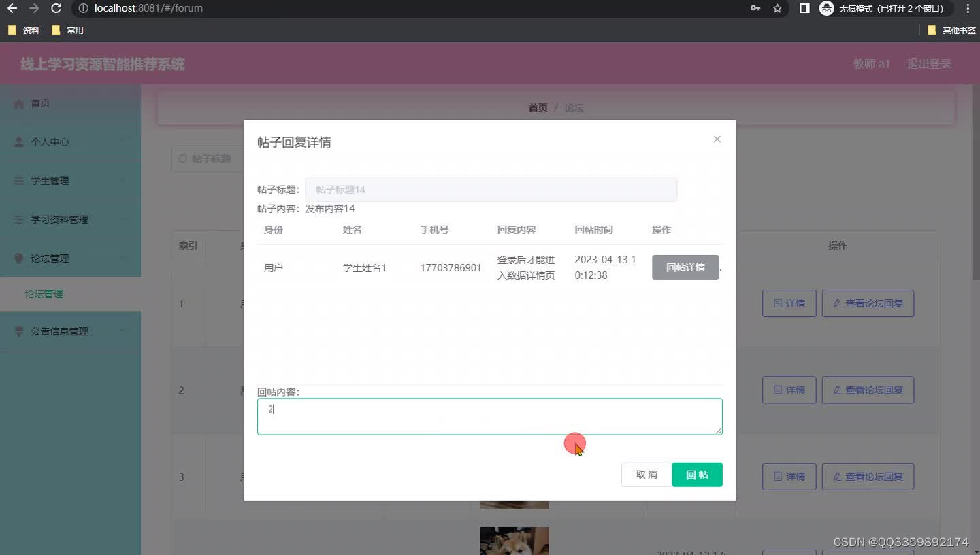
Task: Go back with browser back arrow
Action: [x=12, y=9]
